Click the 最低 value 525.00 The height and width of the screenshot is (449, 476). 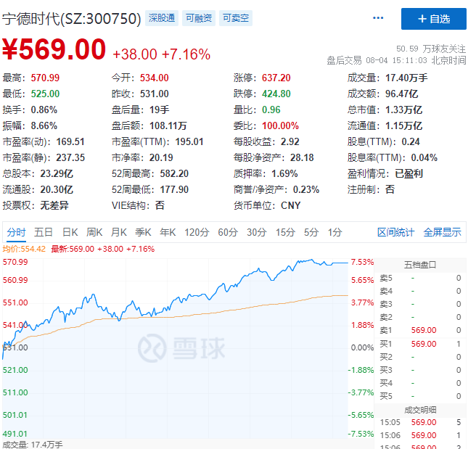pos(45,94)
